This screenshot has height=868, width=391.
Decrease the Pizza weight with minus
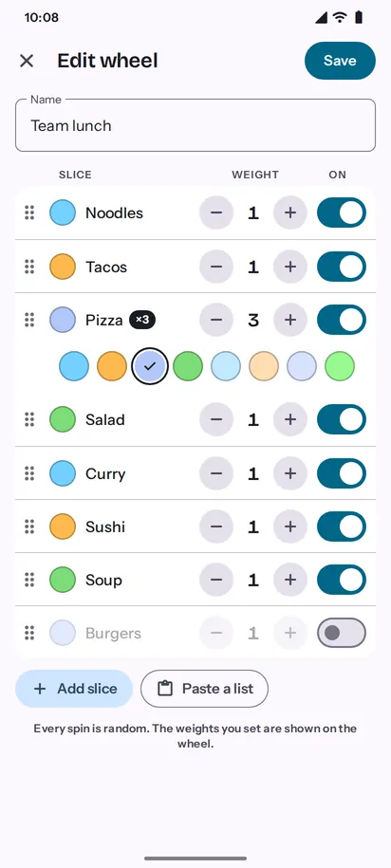(216, 320)
